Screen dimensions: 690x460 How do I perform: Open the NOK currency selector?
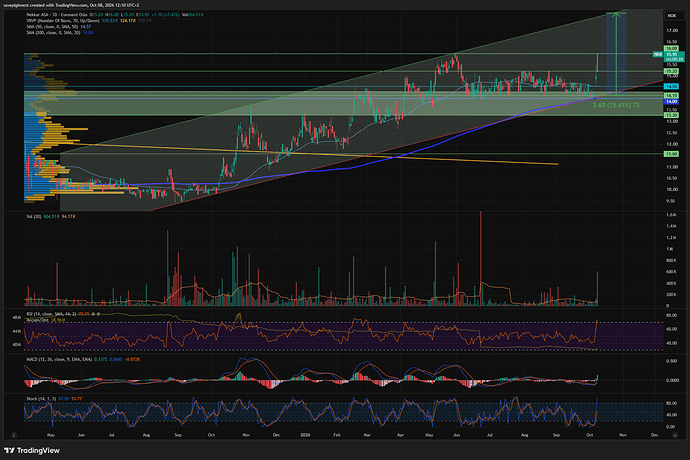[672, 15]
